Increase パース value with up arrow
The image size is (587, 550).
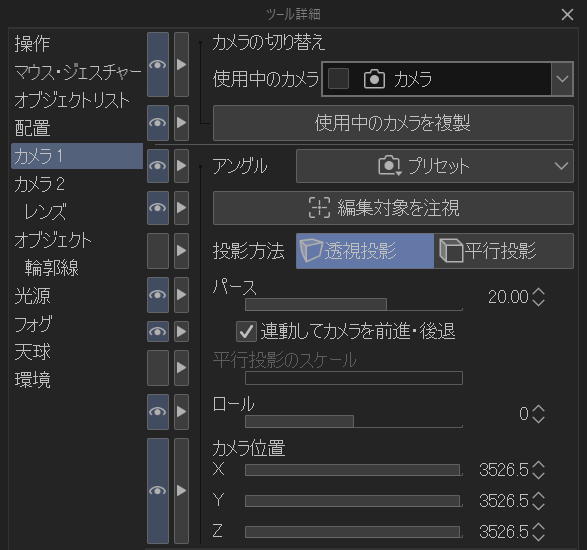538,292
